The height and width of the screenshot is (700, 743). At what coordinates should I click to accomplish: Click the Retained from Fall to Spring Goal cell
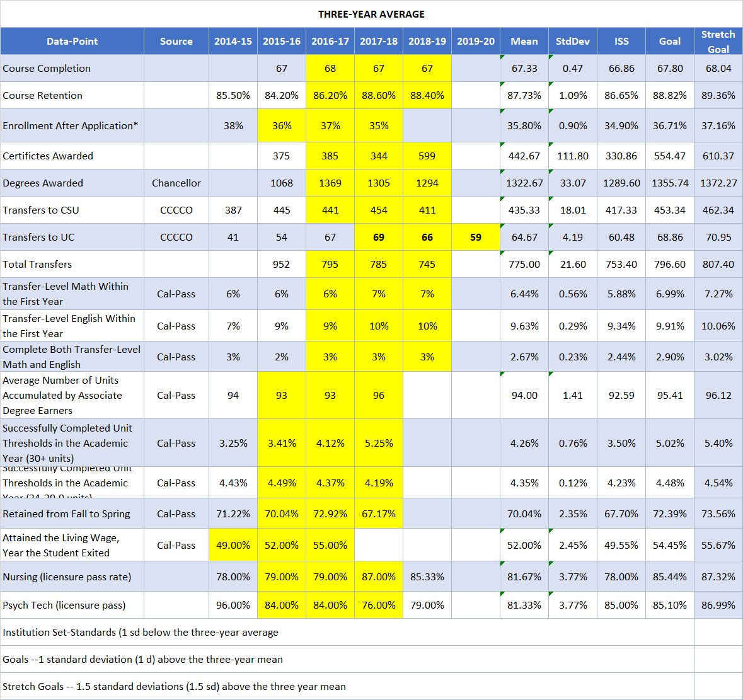click(x=669, y=514)
